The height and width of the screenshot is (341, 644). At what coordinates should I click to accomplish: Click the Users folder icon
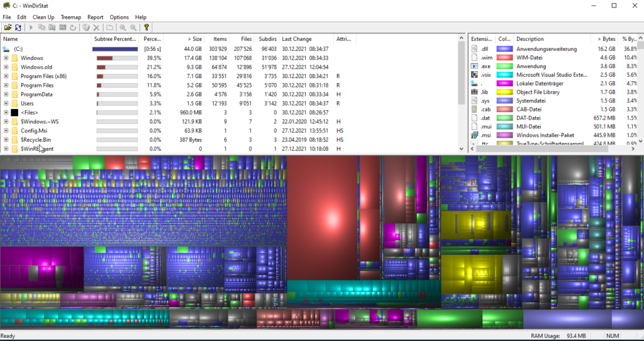tap(15, 103)
